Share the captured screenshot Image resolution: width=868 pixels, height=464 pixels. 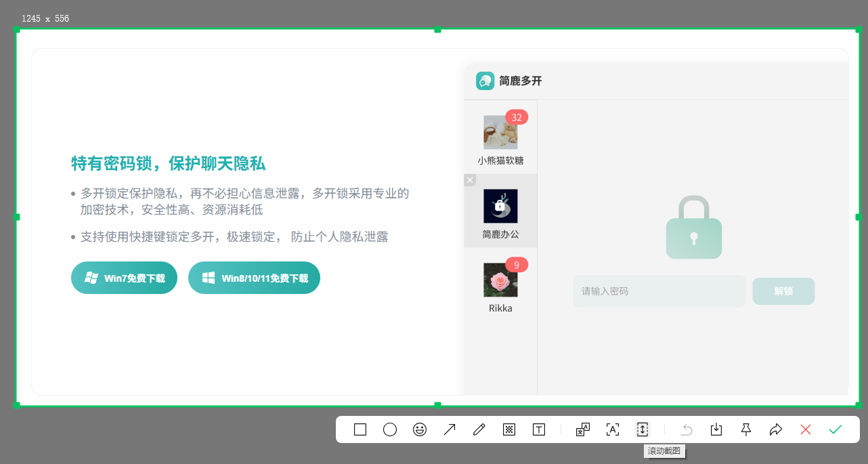pos(775,429)
